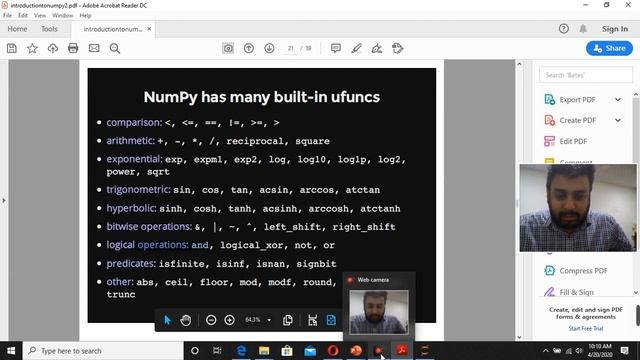This screenshot has width=640, height=360.
Task: Expand the Create PDF options chevron
Action: coord(618,120)
